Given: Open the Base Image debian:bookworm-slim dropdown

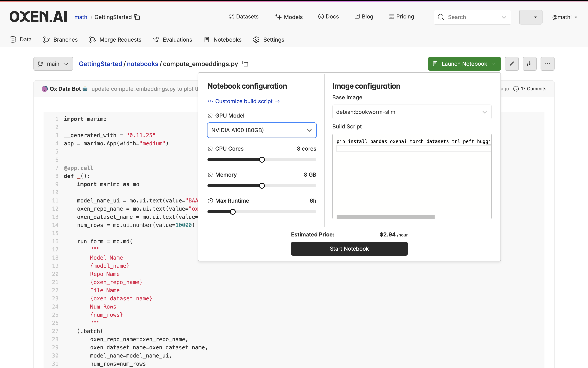Looking at the screenshot, I should click(x=412, y=112).
